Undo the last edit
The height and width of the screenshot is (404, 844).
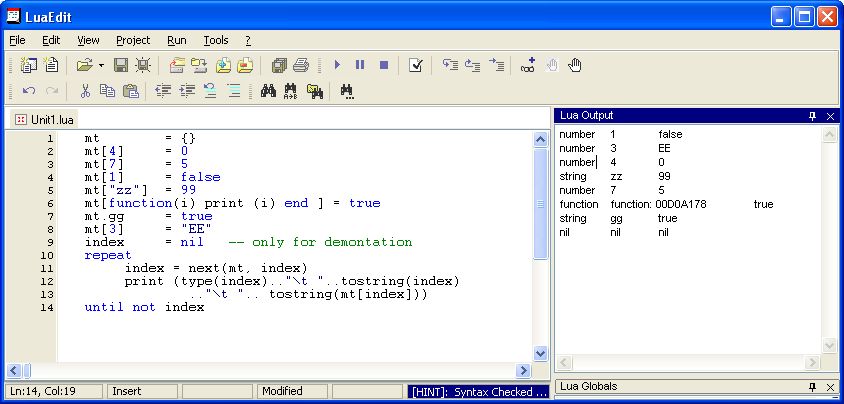tap(29, 91)
